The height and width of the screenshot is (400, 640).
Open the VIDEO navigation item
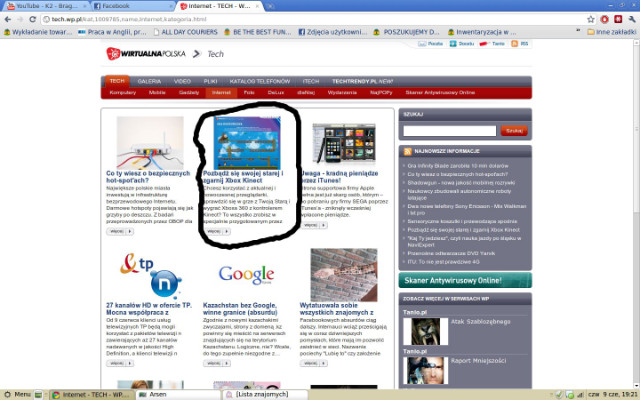[x=182, y=81]
